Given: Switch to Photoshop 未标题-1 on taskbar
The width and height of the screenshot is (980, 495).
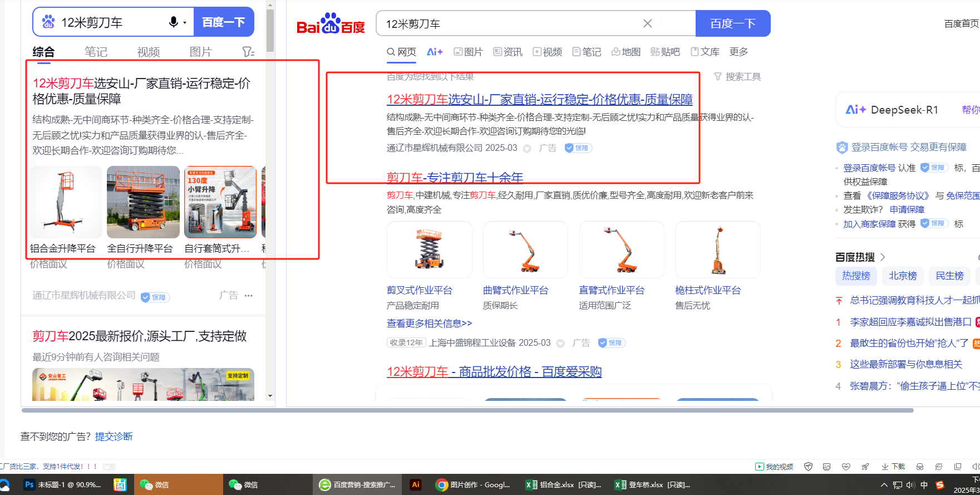Looking at the screenshot, I should 62,484.
